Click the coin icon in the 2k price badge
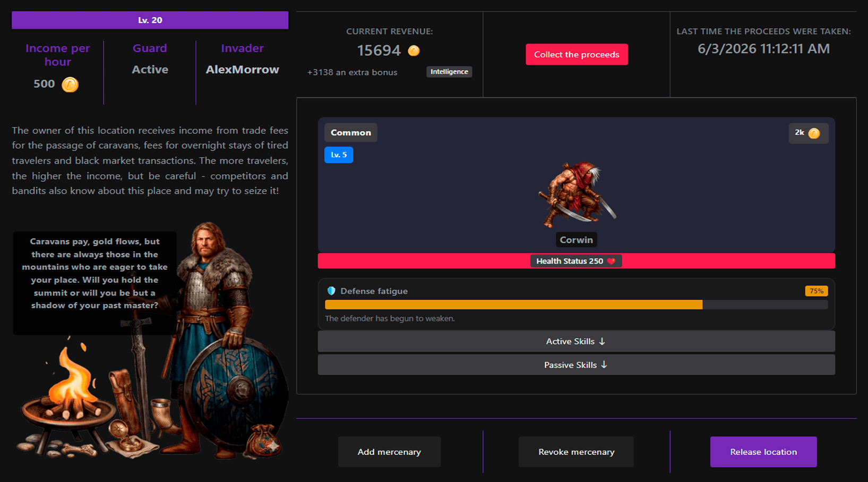 (x=814, y=133)
